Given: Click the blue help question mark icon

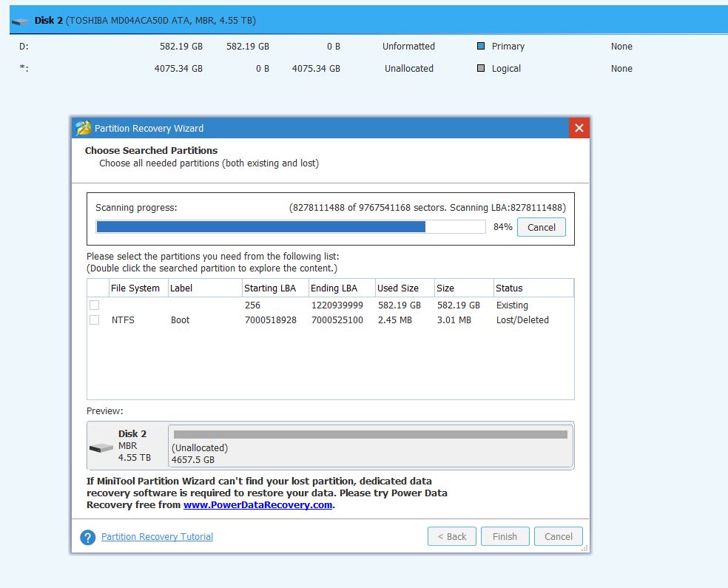Looking at the screenshot, I should [x=88, y=538].
